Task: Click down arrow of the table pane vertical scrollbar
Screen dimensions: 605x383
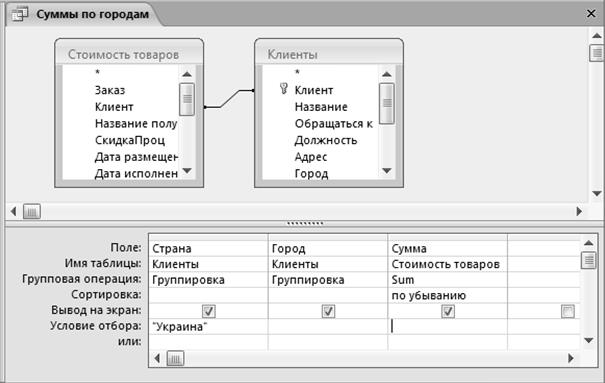Action: tap(597, 193)
